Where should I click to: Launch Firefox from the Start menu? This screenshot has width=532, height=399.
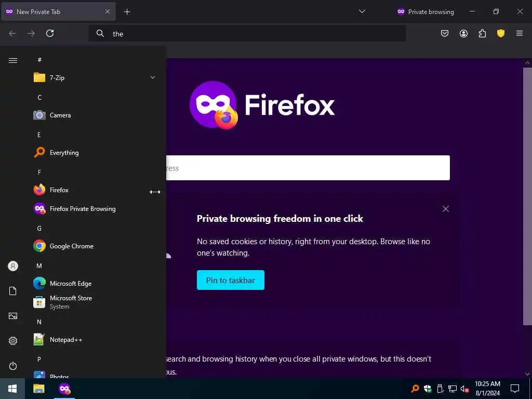95,190
